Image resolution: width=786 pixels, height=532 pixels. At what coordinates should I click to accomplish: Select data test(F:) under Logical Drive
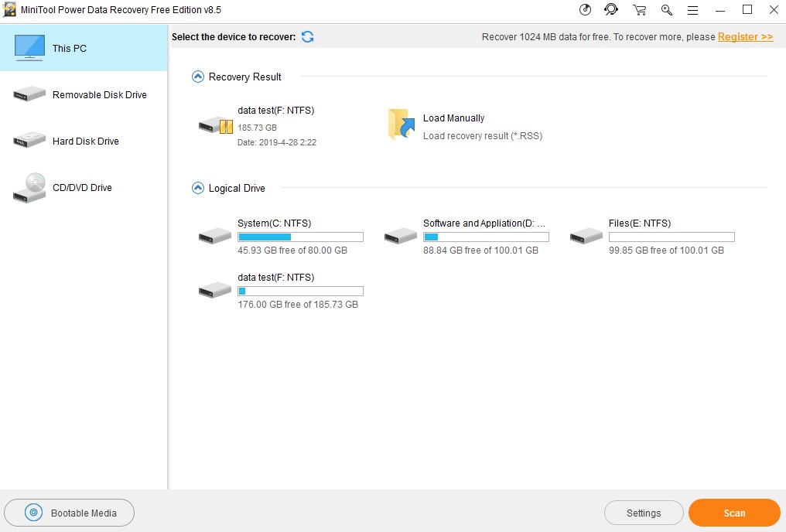click(x=214, y=290)
